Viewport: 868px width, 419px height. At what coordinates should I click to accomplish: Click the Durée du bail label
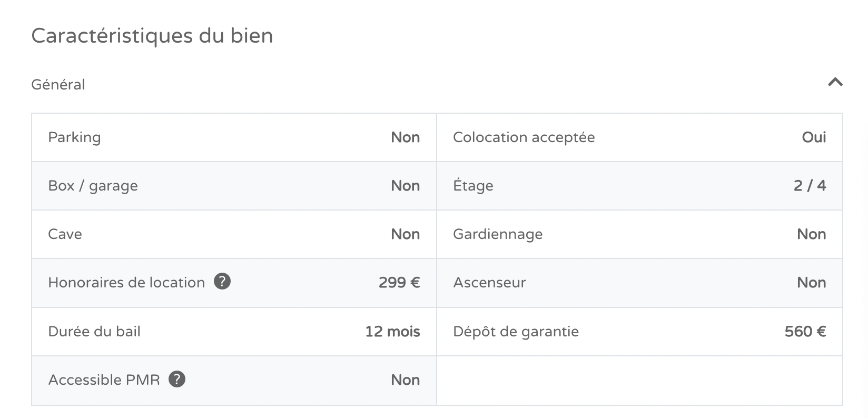click(x=94, y=332)
